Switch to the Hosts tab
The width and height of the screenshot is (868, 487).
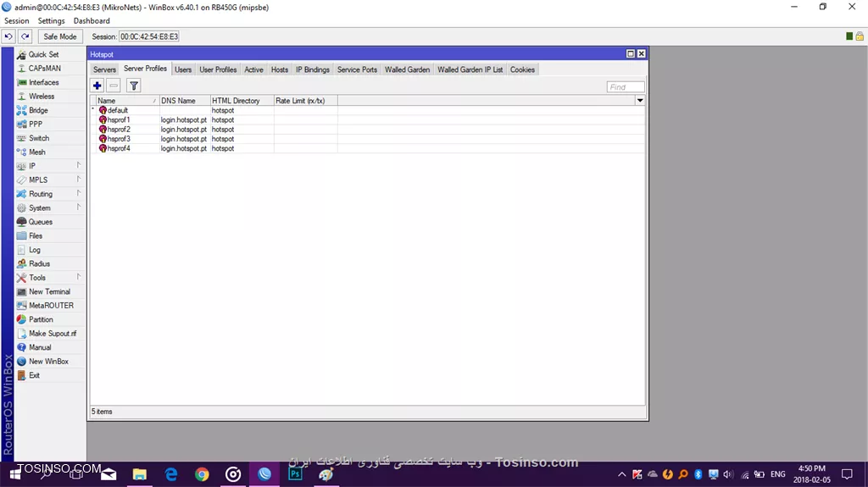tap(280, 69)
